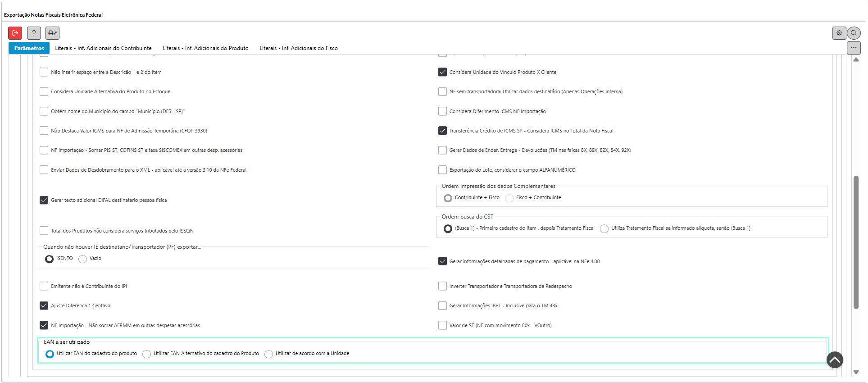
Task: Uncheck Ajuste Diferenca 1 Centavo
Action: (x=44, y=305)
